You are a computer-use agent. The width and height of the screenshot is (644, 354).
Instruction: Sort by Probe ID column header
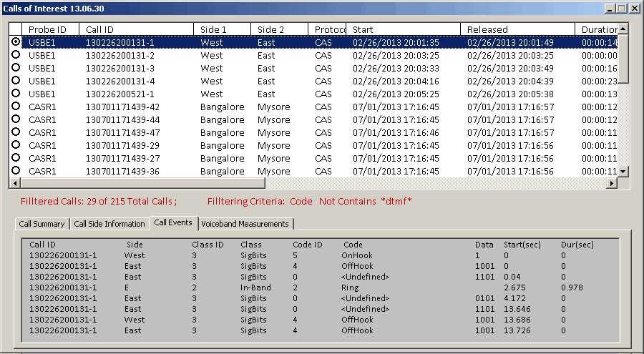[50, 29]
